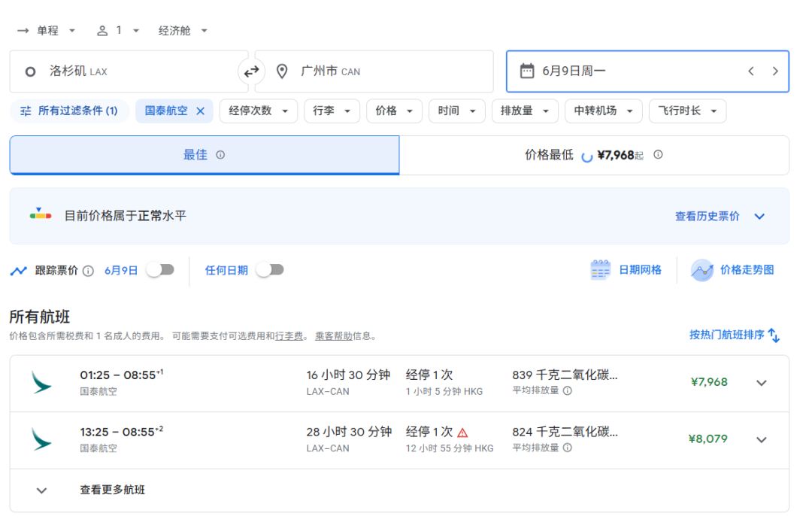Expand the ¥7,968 flight details
812x522 pixels.
[761, 383]
